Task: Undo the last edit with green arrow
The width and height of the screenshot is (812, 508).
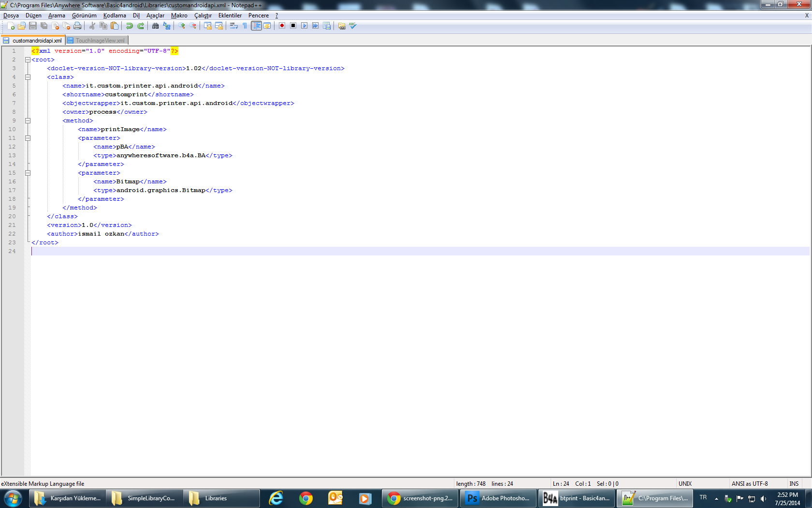Action: (x=129, y=26)
